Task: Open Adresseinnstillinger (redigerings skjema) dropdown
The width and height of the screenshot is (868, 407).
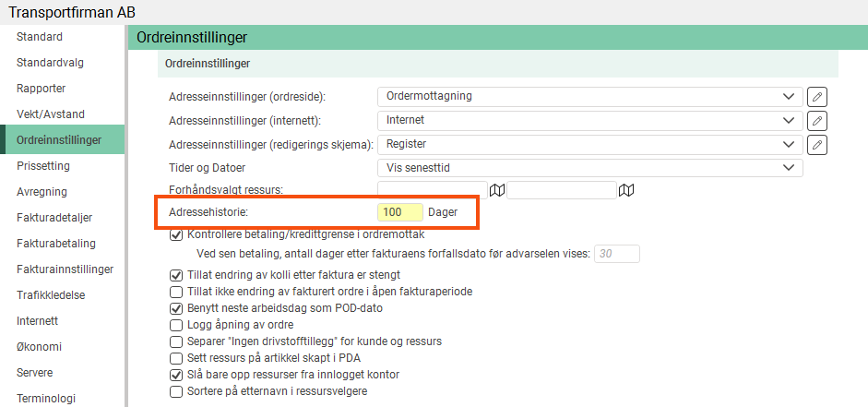Action: 589,144
